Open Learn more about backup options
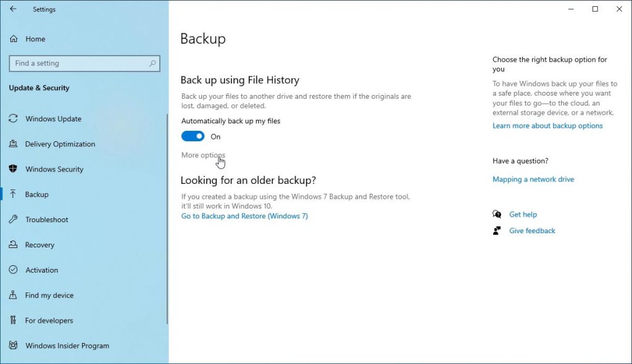The width and height of the screenshot is (632, 364). pyautogui.click(x=547, y=125)
